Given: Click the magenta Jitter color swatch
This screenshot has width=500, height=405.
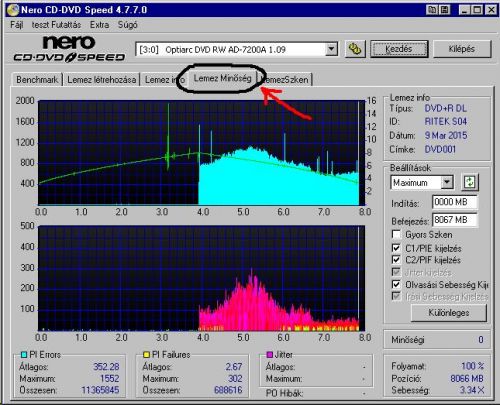Looking at the screenshot, I should pyautogui.click(x=270, y=355).
